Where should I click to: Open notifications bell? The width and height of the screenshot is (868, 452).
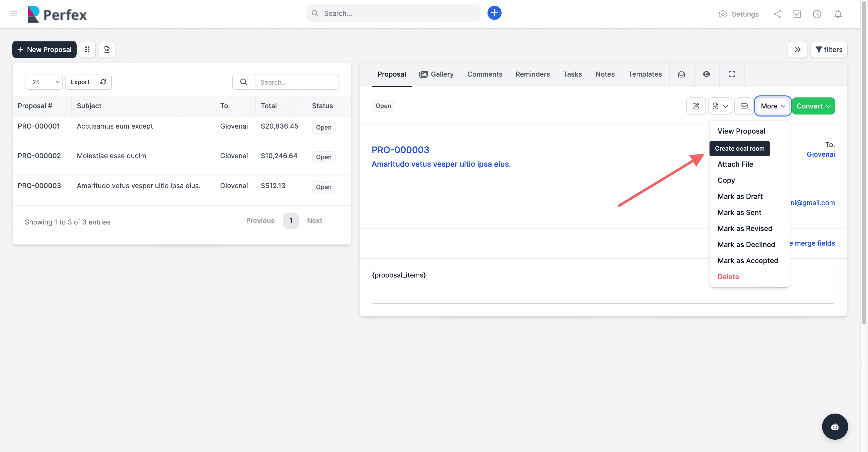tap(838, 14)
